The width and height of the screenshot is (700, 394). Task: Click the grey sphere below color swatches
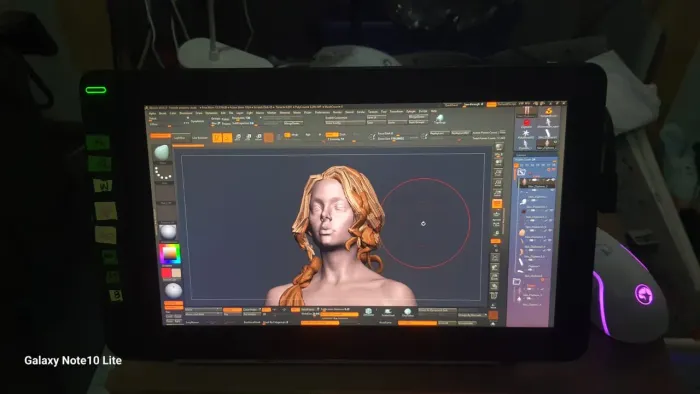173,290
